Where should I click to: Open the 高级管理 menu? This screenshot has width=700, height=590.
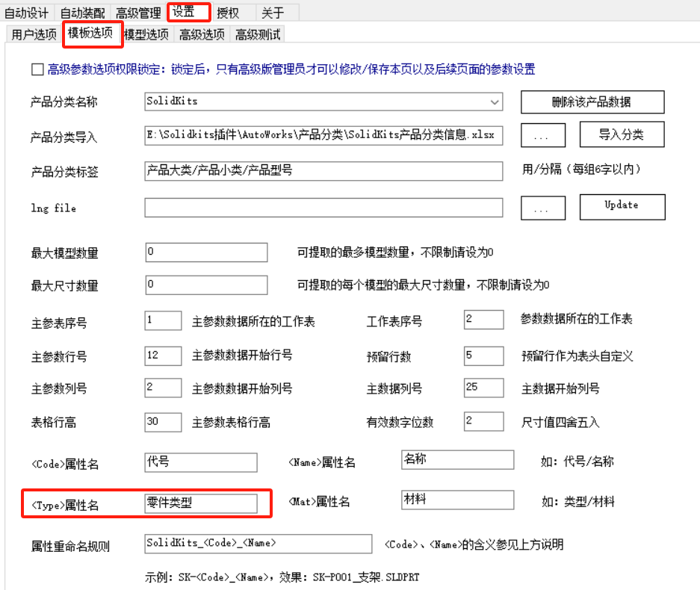[138, 12]
